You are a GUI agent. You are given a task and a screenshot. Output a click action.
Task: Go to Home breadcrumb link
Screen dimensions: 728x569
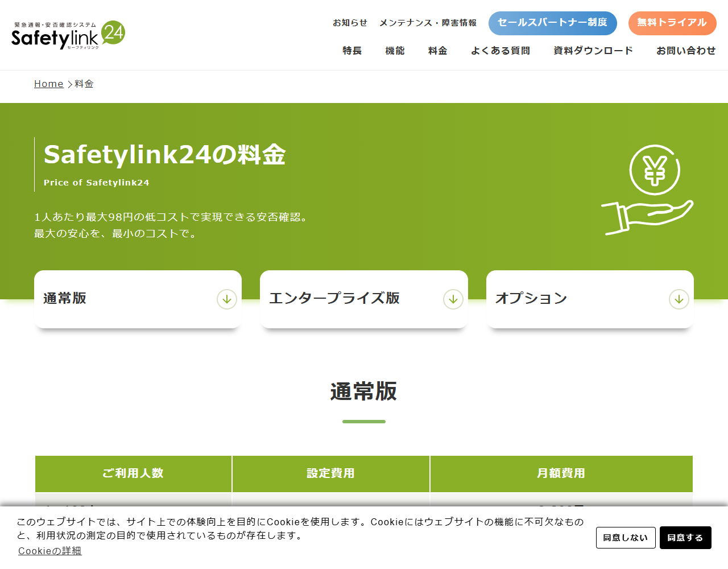[49, 84]
